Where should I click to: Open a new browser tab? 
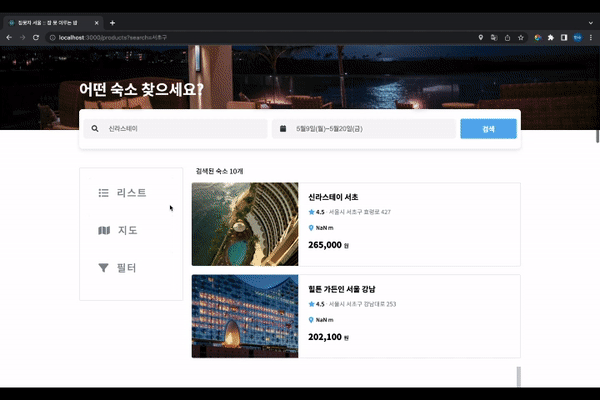pos(112,23)
